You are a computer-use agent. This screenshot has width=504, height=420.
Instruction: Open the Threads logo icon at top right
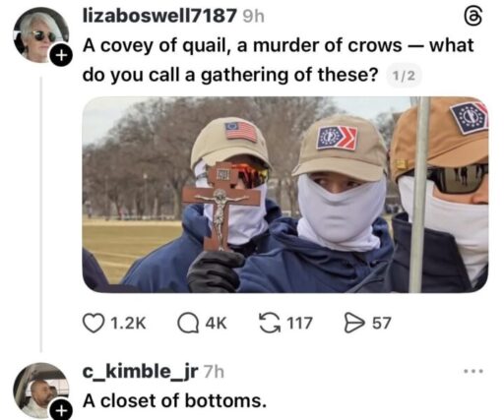click(473, 17)
